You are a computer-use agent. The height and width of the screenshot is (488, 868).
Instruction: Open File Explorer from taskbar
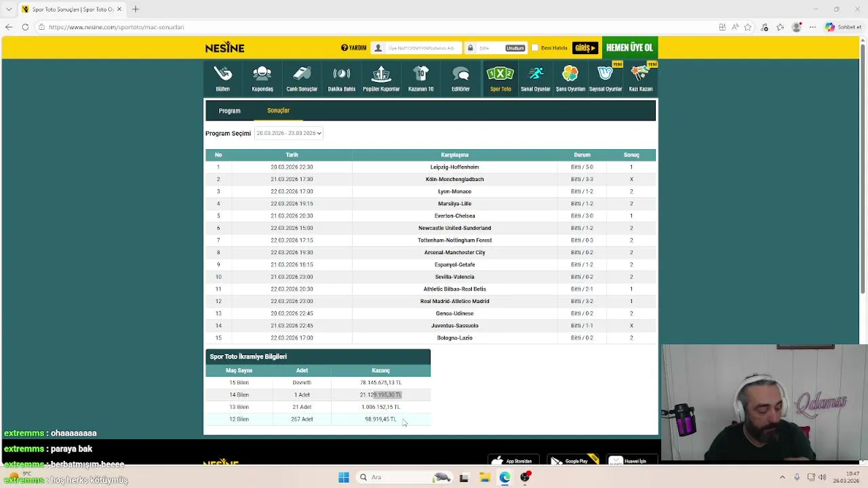coord(485,477)
